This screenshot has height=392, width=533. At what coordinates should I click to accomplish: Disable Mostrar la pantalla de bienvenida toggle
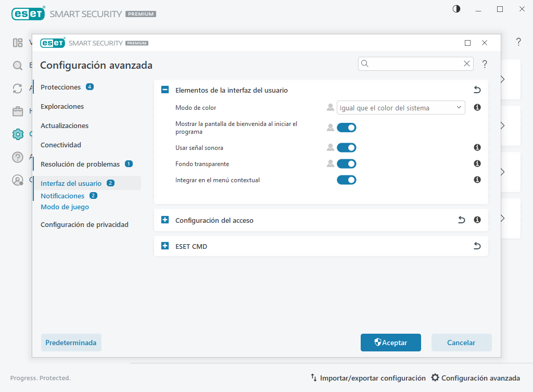pos(346,128)
